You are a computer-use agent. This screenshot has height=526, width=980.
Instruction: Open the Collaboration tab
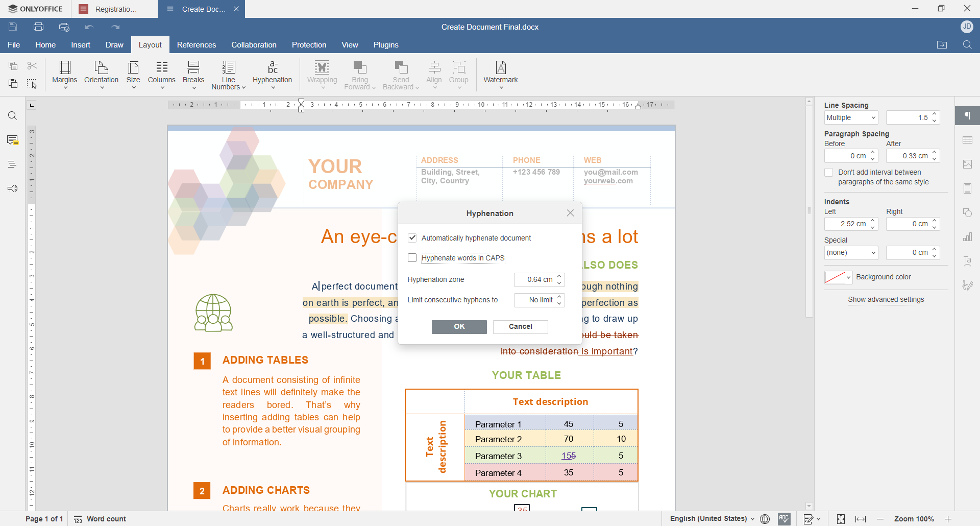(x=254, y=45)
